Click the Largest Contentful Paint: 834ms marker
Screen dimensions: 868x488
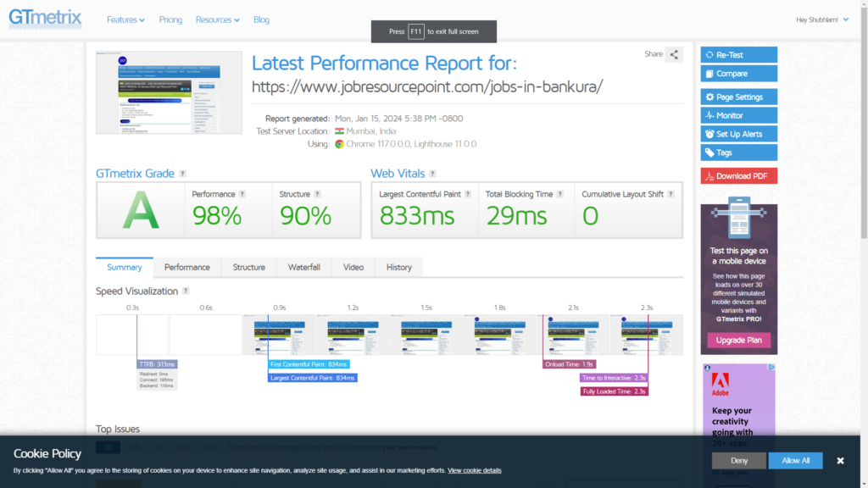(x=313, y=378)
